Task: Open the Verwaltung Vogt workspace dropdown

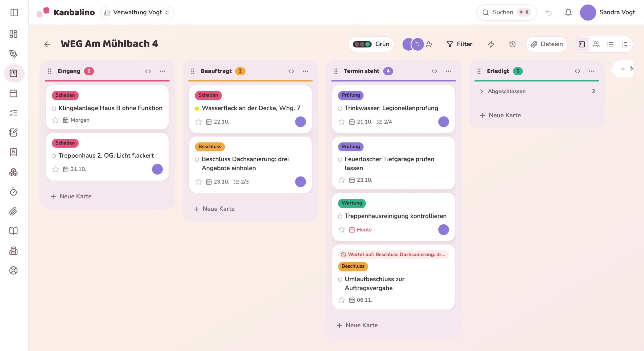Action: tap(137, 12)
